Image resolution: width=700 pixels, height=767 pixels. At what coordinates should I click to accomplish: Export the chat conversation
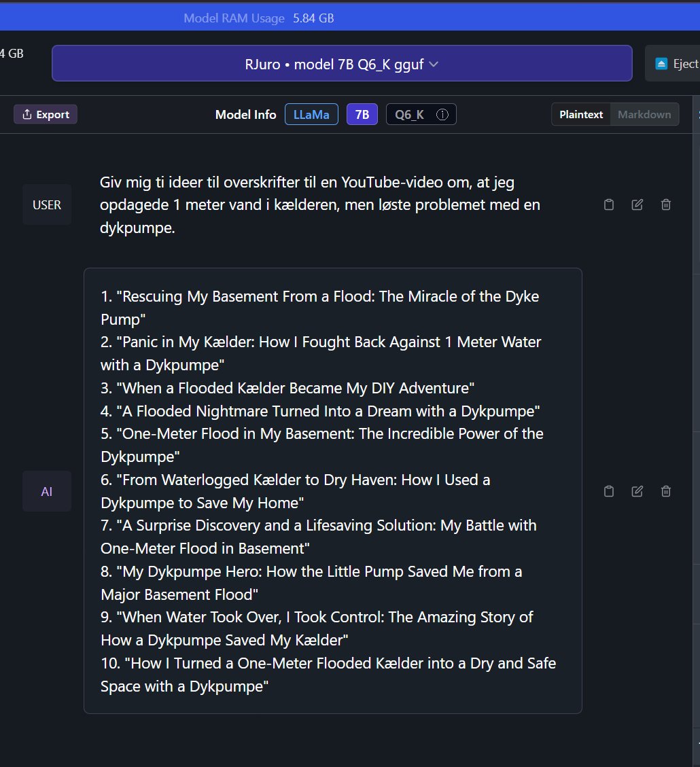click(46, 114)
